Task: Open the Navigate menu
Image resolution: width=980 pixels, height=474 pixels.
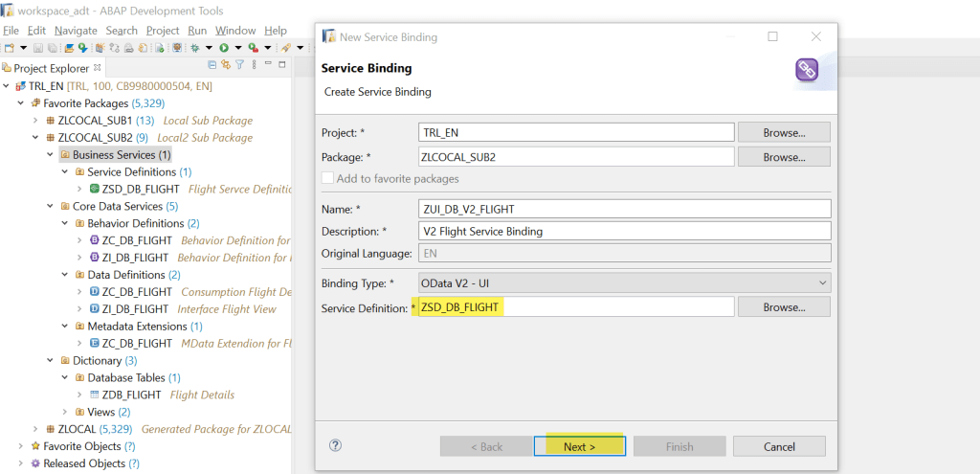Action: [x=75, y=31]
